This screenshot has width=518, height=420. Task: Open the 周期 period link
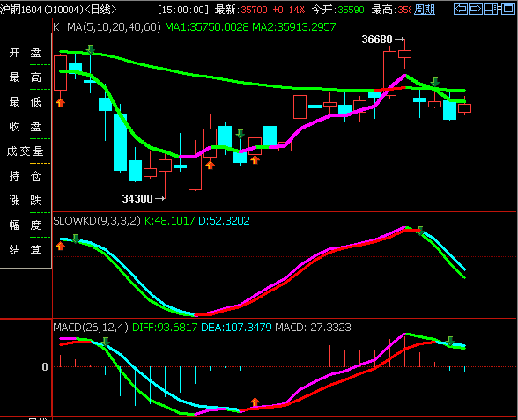(x=425, y=10)
